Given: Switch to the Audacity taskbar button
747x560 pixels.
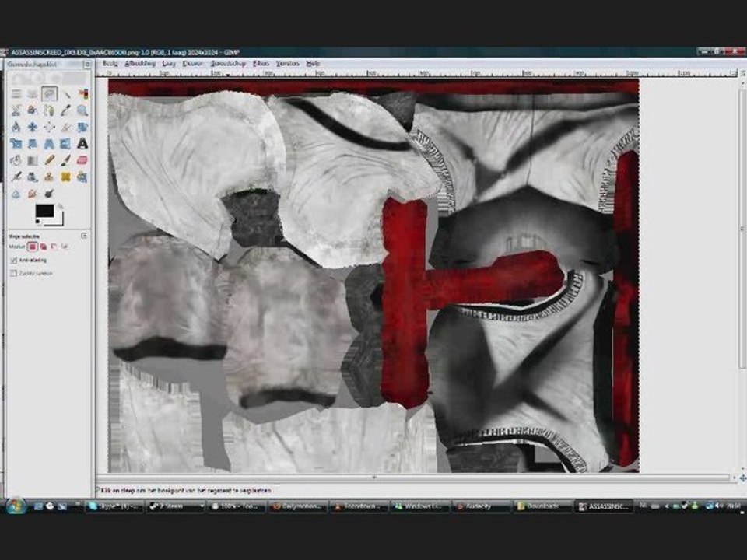Looking at the screenshot, I should click(481, 506).
